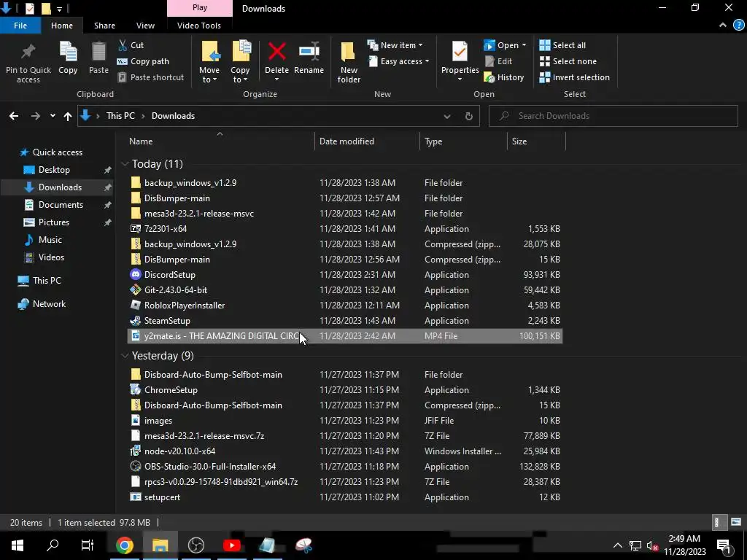Image resolution: width=747 pixels, height=560 pixels.
Task: Click Refresh button in address bar
Action: tap(469, 116)
